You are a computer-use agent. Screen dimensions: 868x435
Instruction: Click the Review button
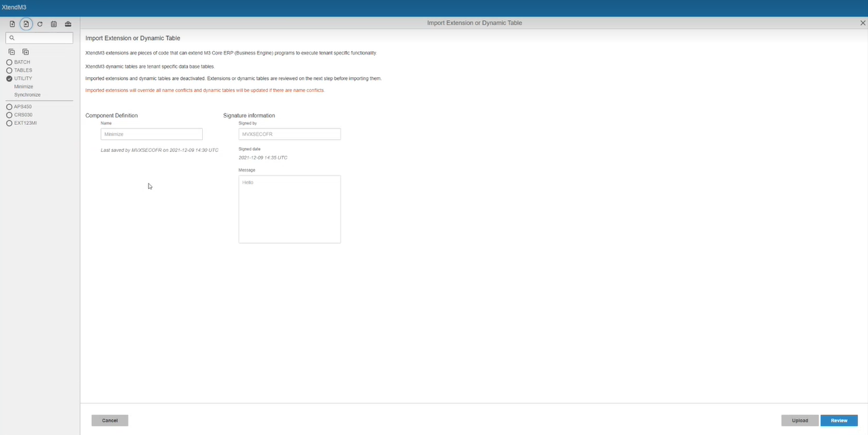(839, 420)
